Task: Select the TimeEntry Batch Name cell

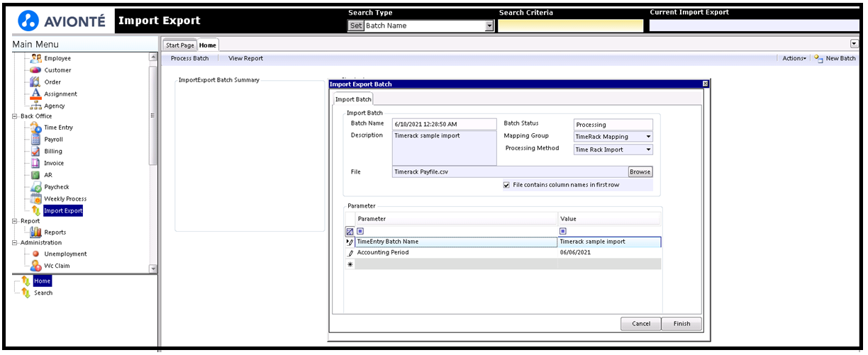Action: pyautogui.click(x=457, y=242)
